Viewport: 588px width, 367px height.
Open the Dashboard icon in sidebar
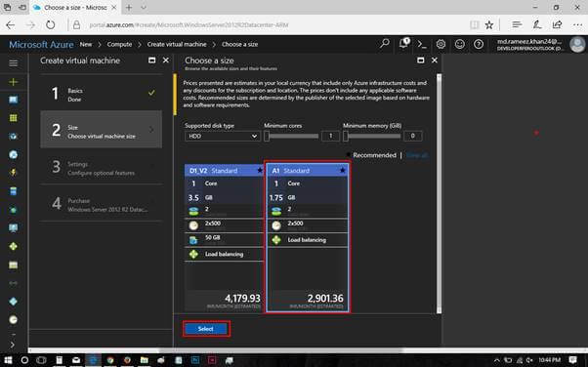13,100
